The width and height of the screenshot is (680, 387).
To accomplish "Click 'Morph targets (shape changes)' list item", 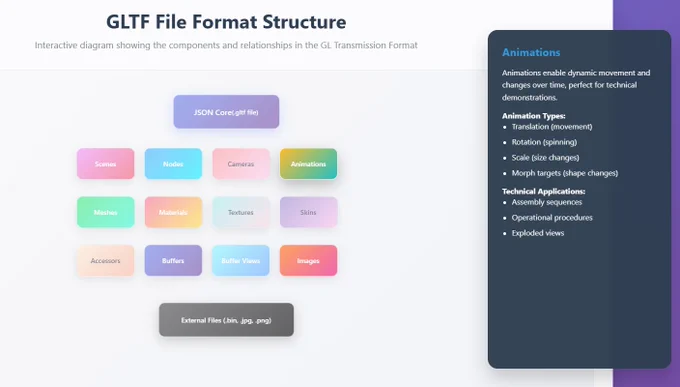I will [x=565, y=173].
